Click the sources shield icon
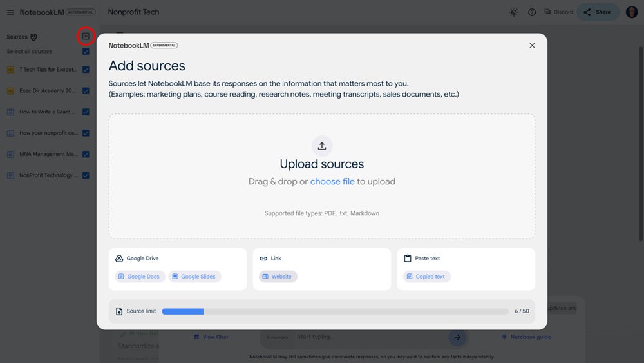Image resolution: width=644 pixels, height=363 pixels. [x=33, y=37]
